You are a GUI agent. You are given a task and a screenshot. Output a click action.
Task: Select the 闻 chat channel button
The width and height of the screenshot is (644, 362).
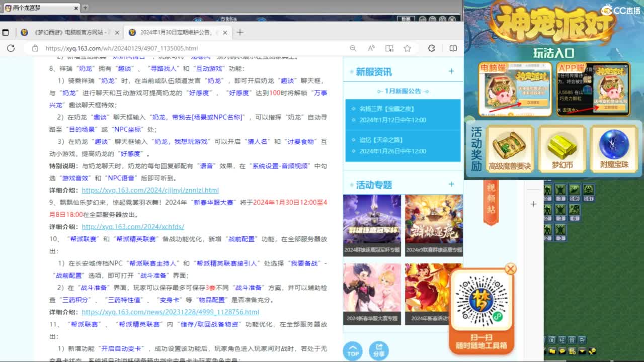pyautogui.click(x=552, y=340)
